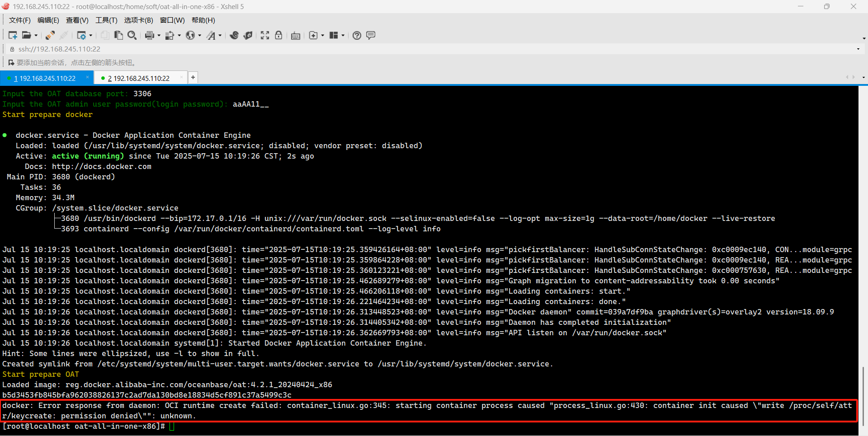Click the Find magnifier icon
The height and width of the screenshot is (436, 868).
(132, 35)
